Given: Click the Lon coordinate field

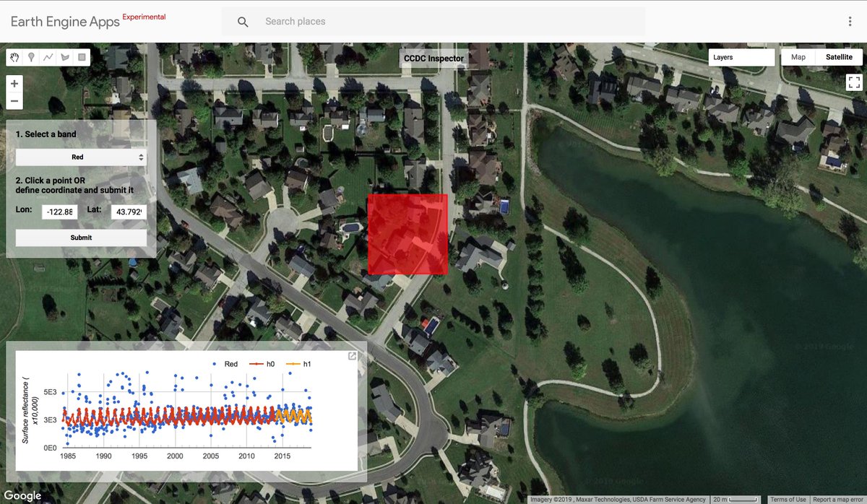Looking at the screenshot, I should pyautogui.click(x=59, y=212).
